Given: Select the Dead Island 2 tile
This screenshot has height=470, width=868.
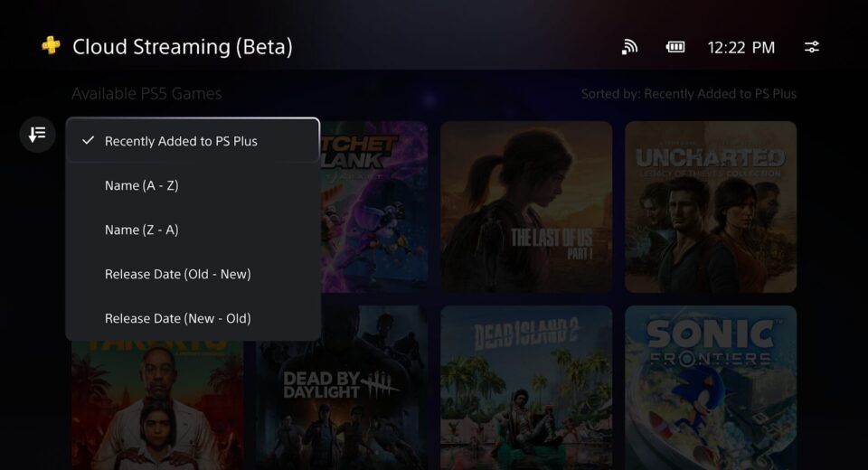Looking at the screenshot, I should click(x=526, y=388).
